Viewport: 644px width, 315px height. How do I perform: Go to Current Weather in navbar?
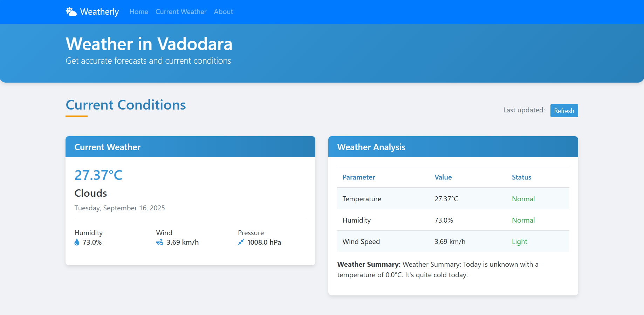point(181,12)
